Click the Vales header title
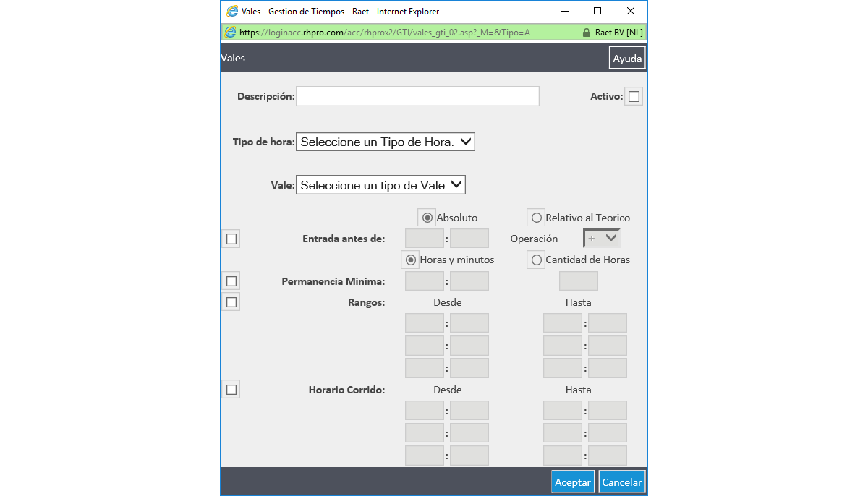Image resolution: width=868 pixels, height=496 pixels. tap(233, 58)
